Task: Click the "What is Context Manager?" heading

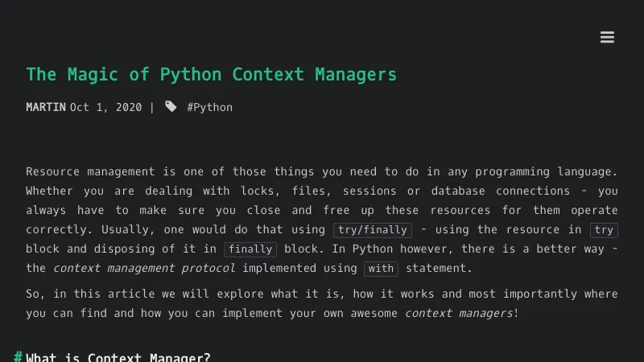Action: 118,356
